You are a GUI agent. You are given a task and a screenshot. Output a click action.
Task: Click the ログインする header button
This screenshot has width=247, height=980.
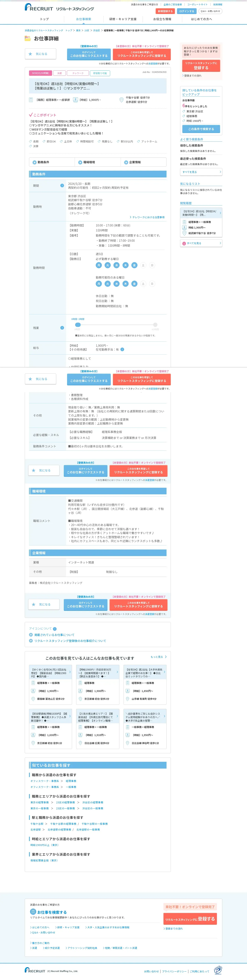pyautogui.click(x=186, y=11)
